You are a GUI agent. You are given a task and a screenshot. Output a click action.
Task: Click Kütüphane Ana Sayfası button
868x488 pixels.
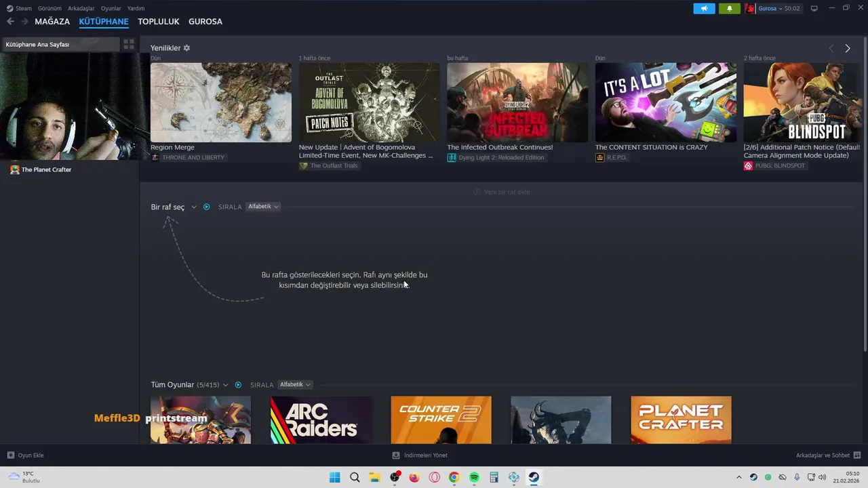(x=60, y=44)
